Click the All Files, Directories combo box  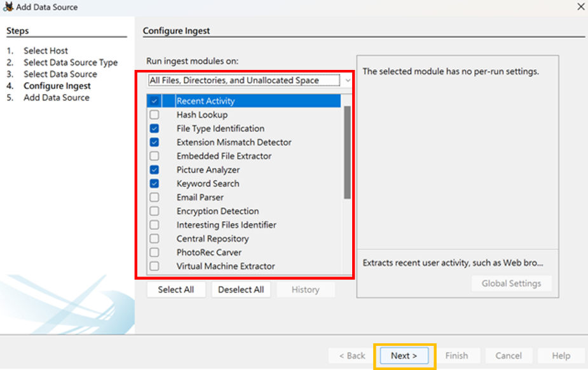tap(244, 80)
